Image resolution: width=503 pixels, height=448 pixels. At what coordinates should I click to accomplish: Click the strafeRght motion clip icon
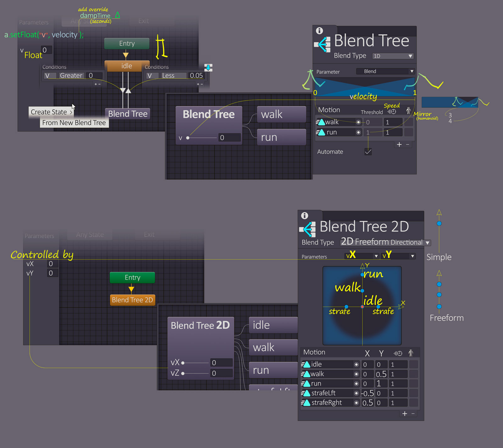coord(306,402)
